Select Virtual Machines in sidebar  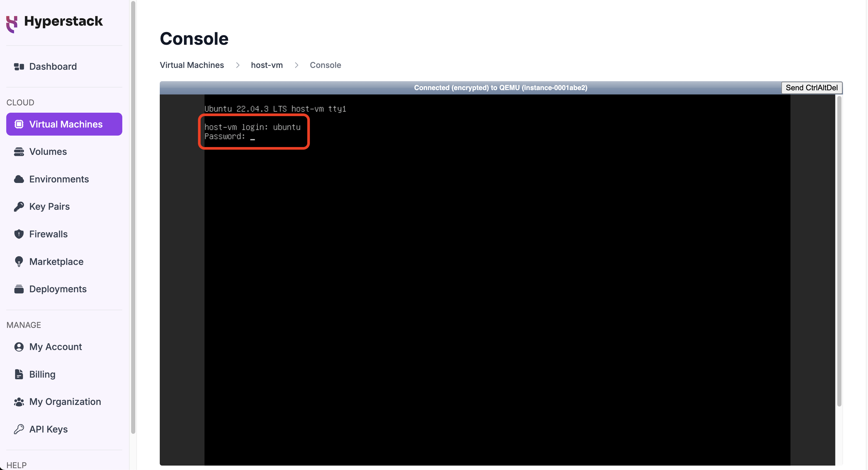[64, 124]
